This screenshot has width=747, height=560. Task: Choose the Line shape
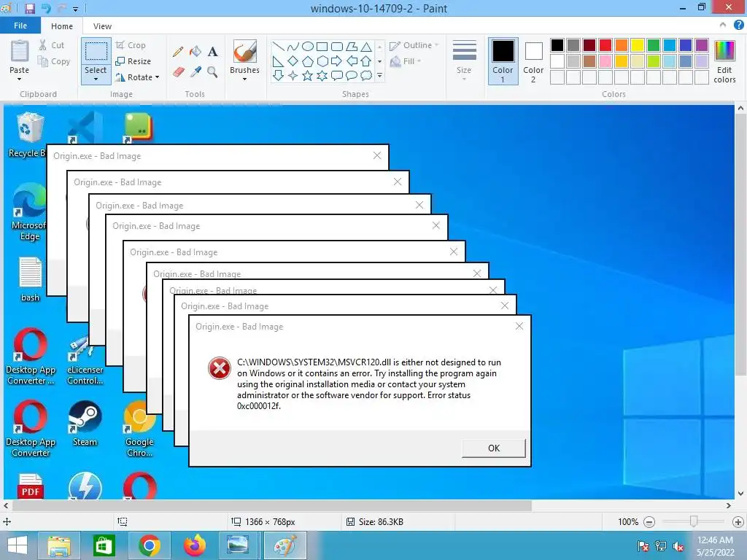(x=278, y=46)
